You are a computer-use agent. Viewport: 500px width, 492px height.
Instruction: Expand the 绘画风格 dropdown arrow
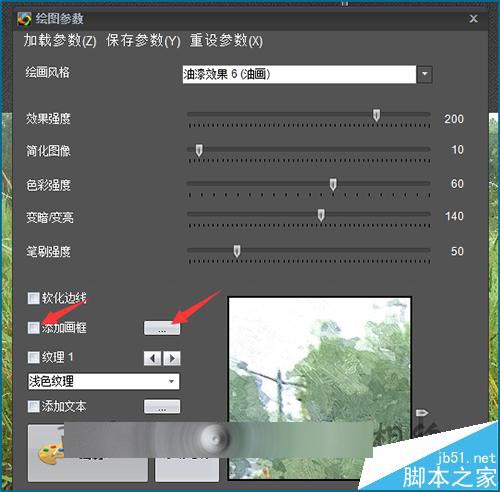[425, 74]
